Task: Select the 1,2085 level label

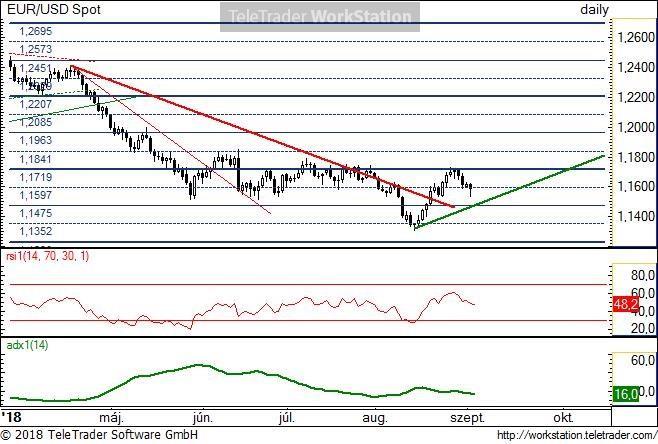Action: [x=36, y=122]
